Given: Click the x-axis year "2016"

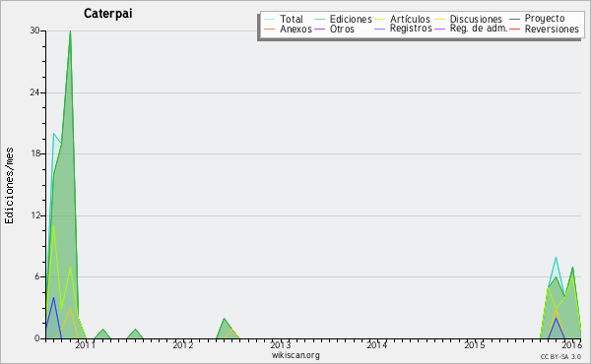Looking at the screenshot, I should 571,344.
